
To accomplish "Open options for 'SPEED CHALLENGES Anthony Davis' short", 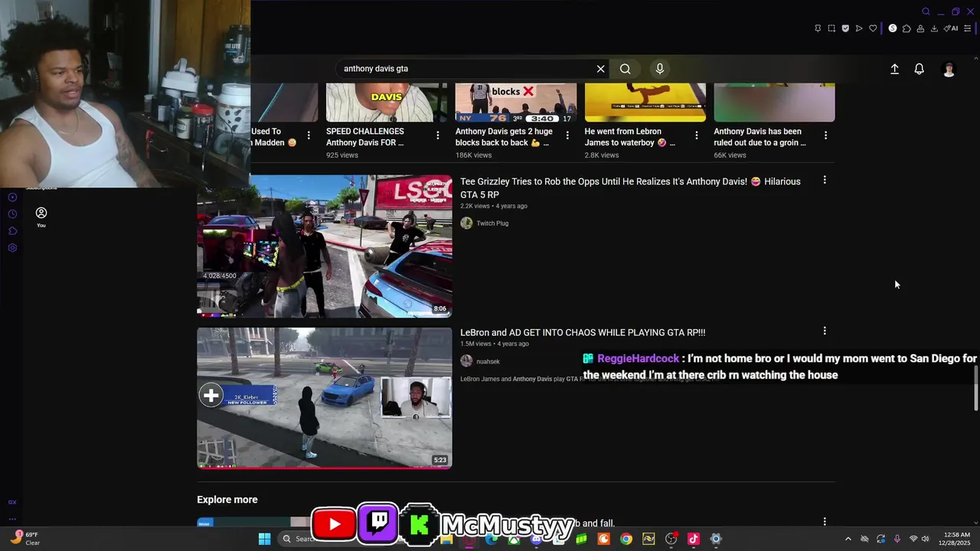I will tap(438, 135).
